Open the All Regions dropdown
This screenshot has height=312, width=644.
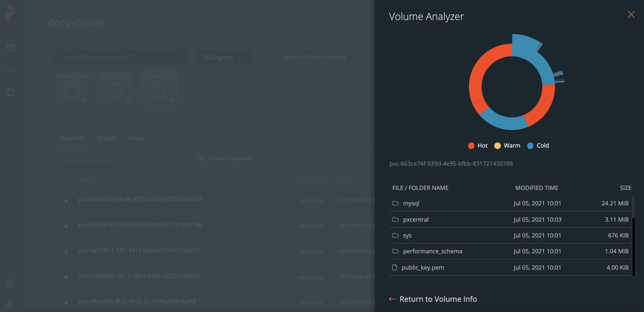point(225,57)
